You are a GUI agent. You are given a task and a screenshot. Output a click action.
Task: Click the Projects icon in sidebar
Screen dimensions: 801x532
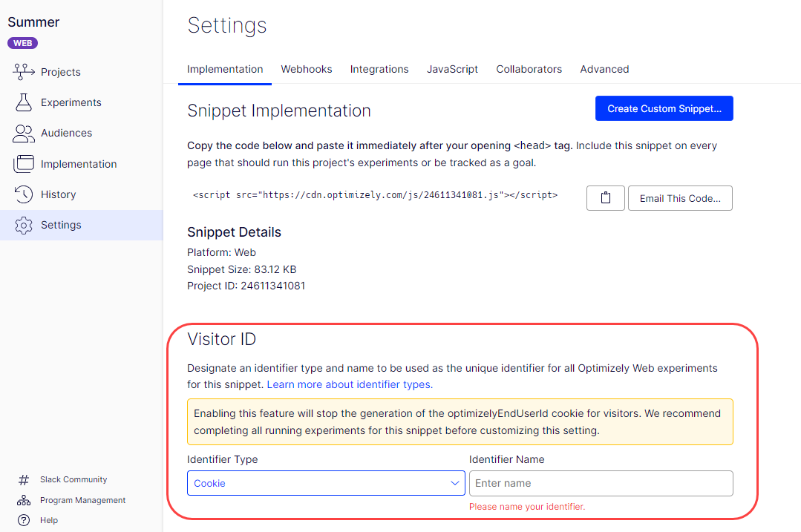coord(24,72)
